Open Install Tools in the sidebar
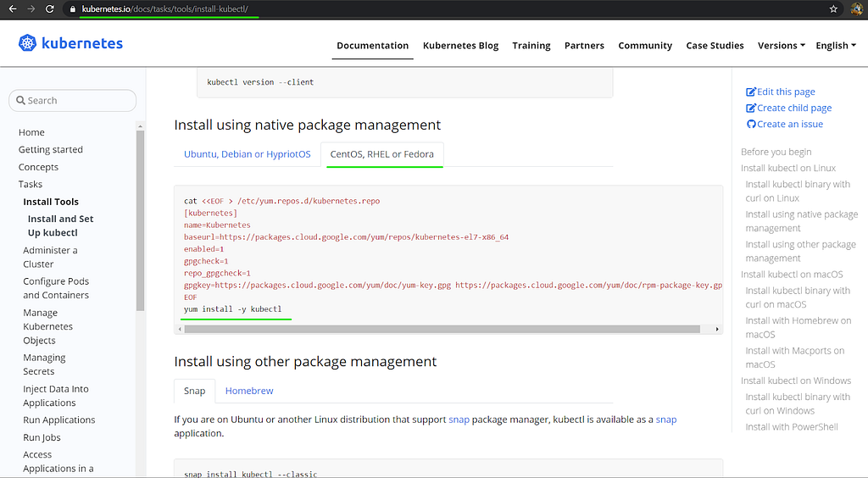This screenshot has height=478, width=868. click(51, 202)
